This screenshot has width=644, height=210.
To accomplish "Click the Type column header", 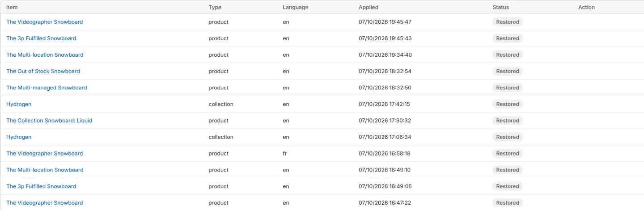I will click(215, 8).
